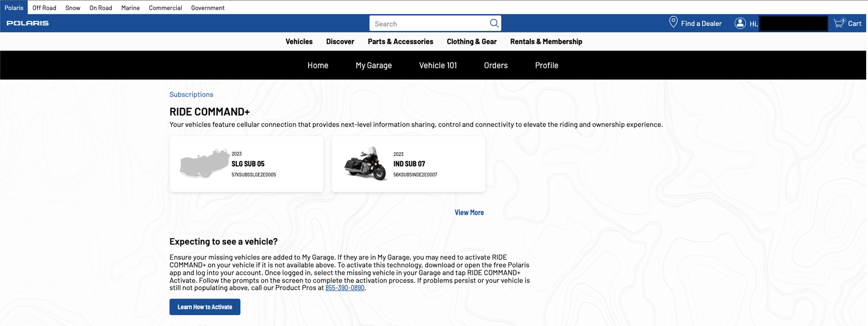Expand the Rentals & Membership menu

546,41
